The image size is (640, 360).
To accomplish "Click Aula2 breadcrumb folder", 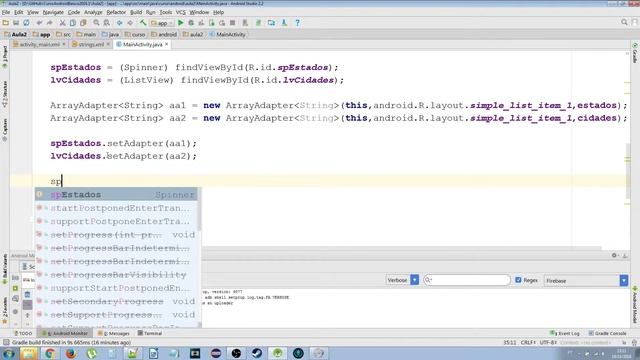I will [x=16, y=34].
